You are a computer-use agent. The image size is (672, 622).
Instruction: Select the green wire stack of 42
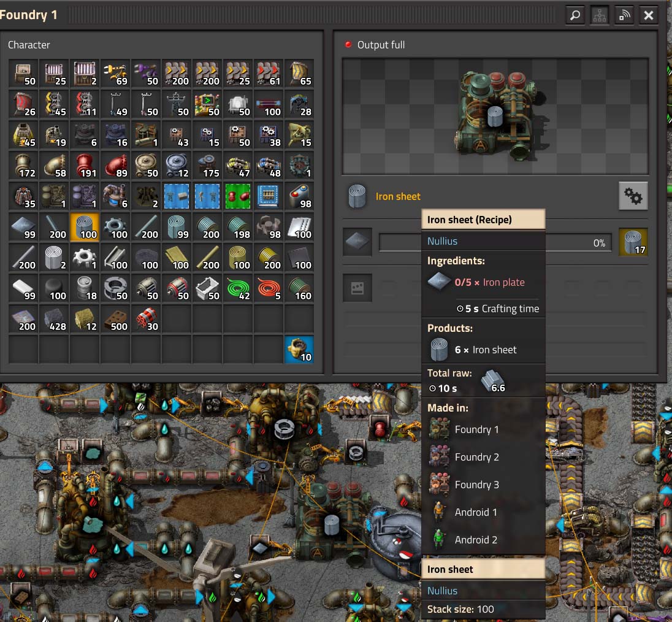(x=238, y=288)
